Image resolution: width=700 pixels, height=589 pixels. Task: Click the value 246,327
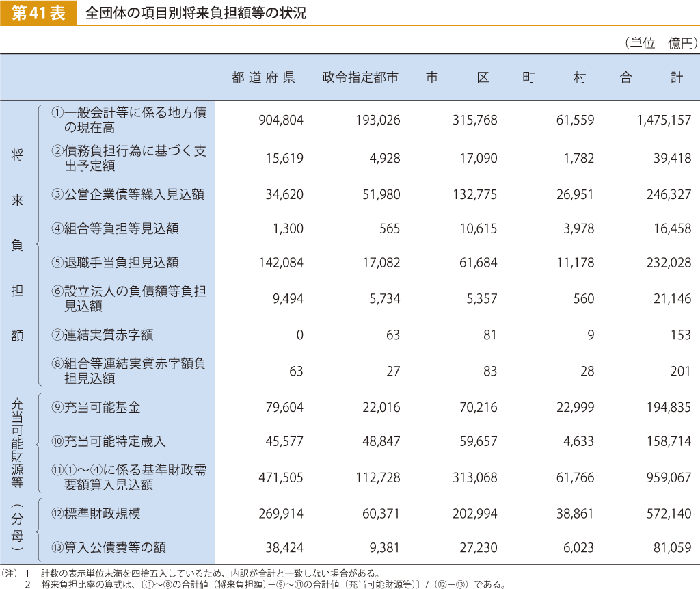(x=669, y=194)
